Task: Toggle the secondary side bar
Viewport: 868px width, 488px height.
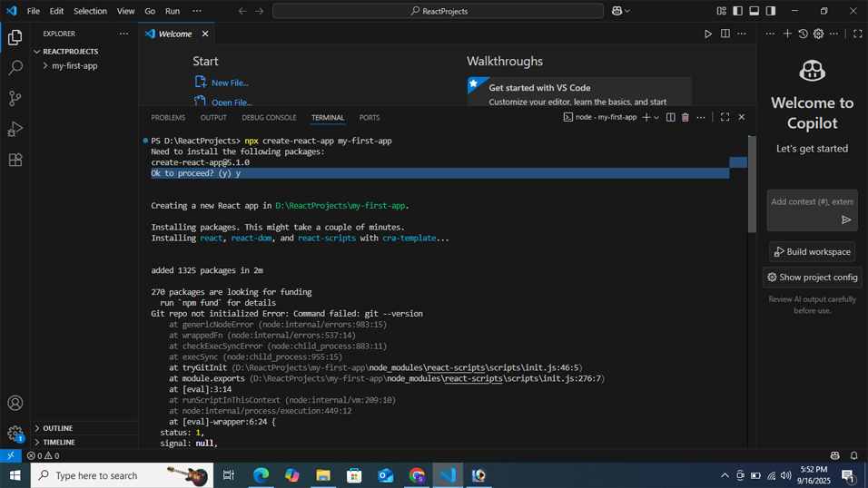Action: (771, 11)
